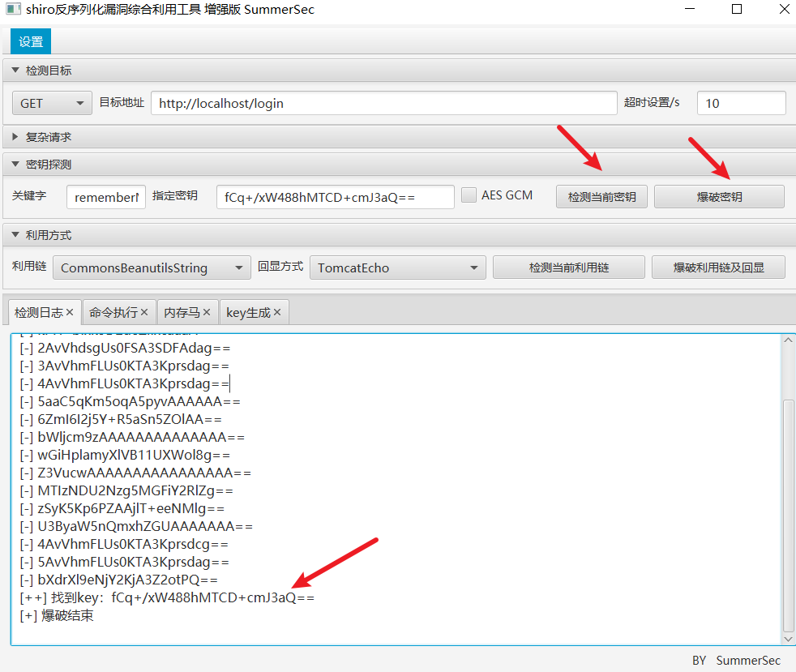Click the BY SummerSec footer text

(x=736, y=661)
